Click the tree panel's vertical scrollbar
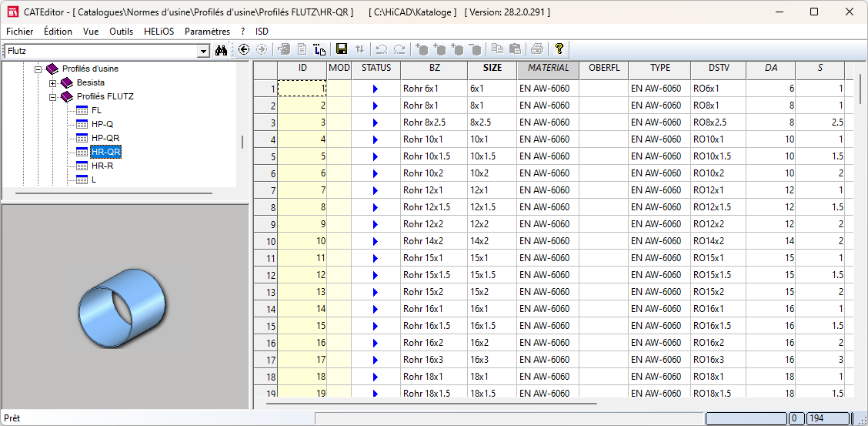868x426 pixels. 242,143
